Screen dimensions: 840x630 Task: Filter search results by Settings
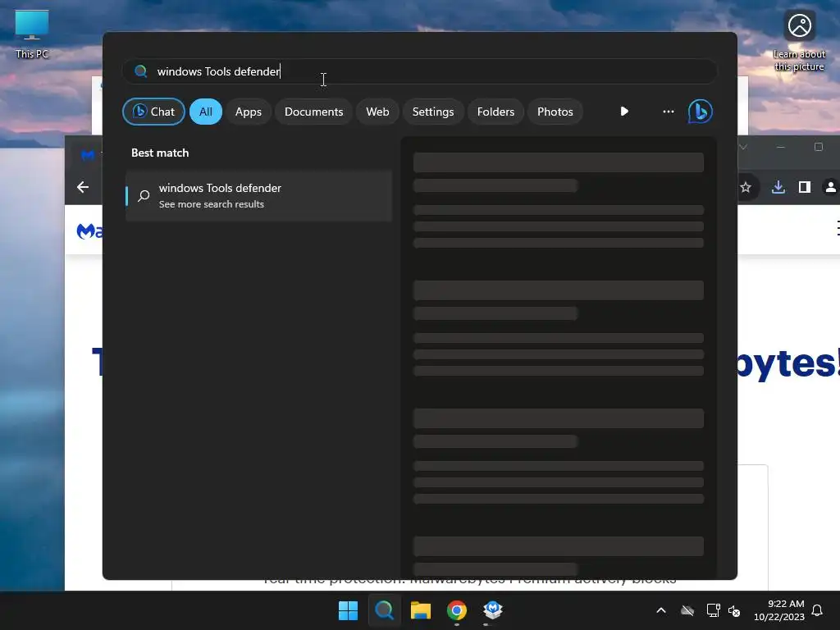(x=433, y=112)
